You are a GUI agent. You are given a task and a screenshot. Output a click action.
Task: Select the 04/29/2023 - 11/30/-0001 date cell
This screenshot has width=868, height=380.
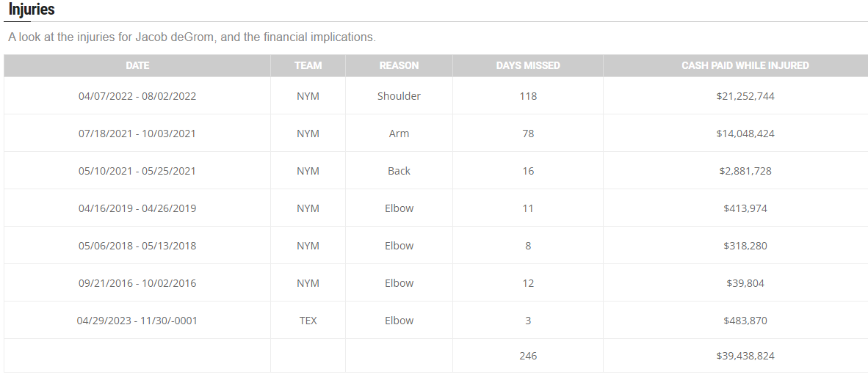(x=137, y=321)
